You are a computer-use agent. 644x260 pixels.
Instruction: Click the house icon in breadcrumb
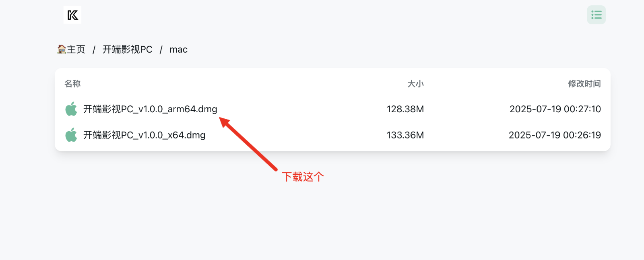(62, 49)
